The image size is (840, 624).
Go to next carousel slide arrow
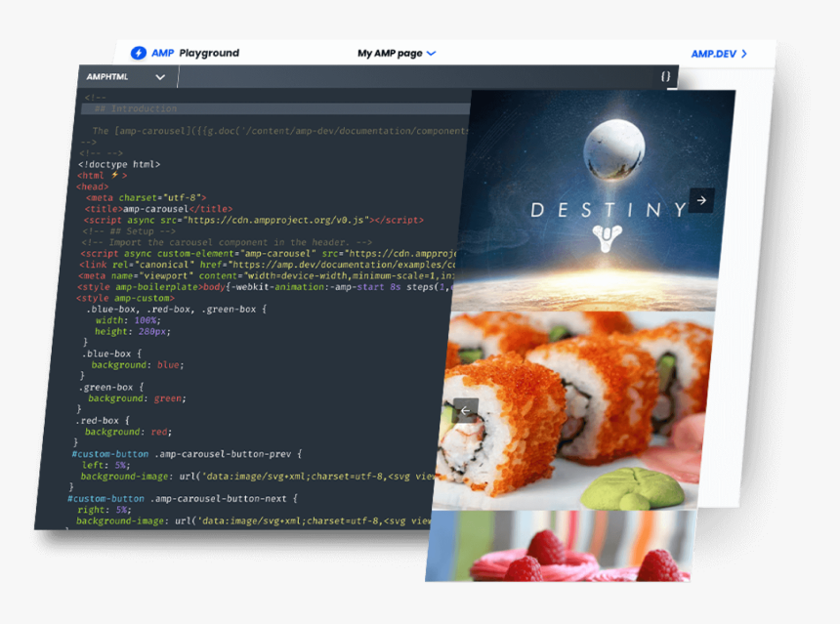coord(701,201)
